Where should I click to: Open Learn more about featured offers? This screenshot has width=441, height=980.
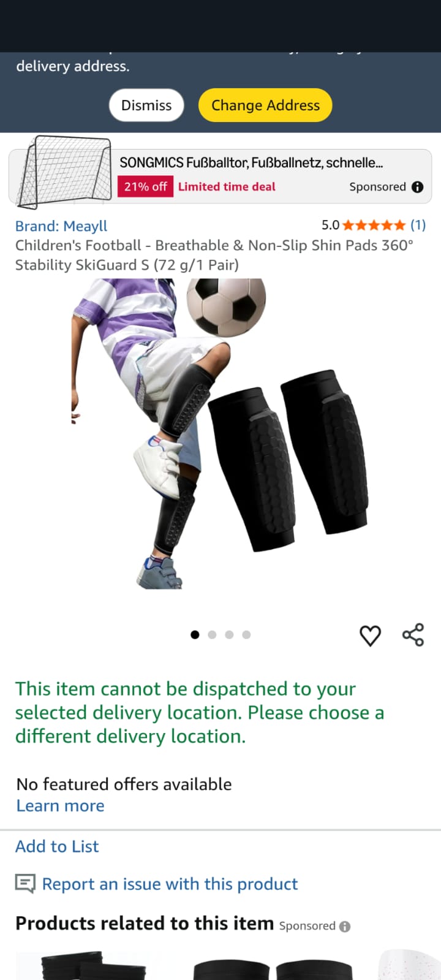[60, 806]
